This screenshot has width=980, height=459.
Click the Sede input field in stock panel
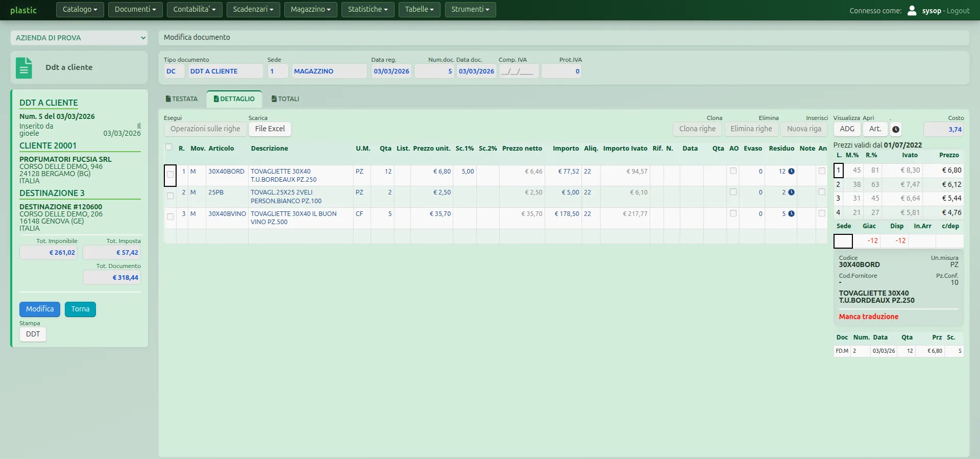(x=843, y=241)
